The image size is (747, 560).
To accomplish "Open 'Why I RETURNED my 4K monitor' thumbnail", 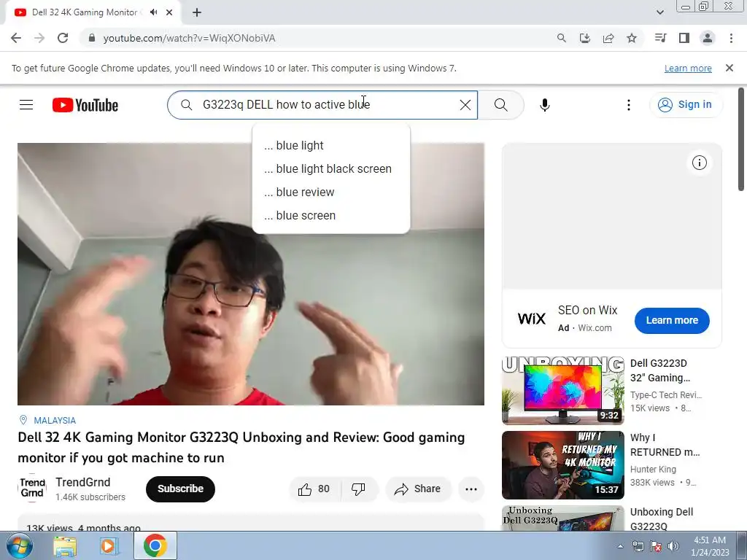I will (562, 464).
